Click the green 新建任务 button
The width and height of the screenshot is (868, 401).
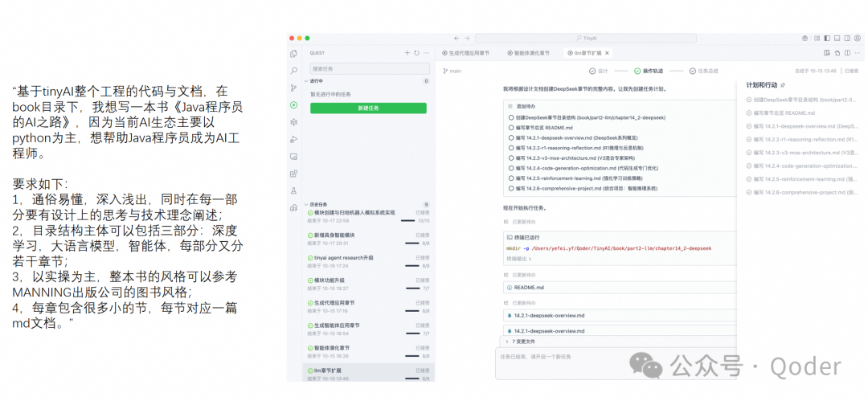(368, 108)
